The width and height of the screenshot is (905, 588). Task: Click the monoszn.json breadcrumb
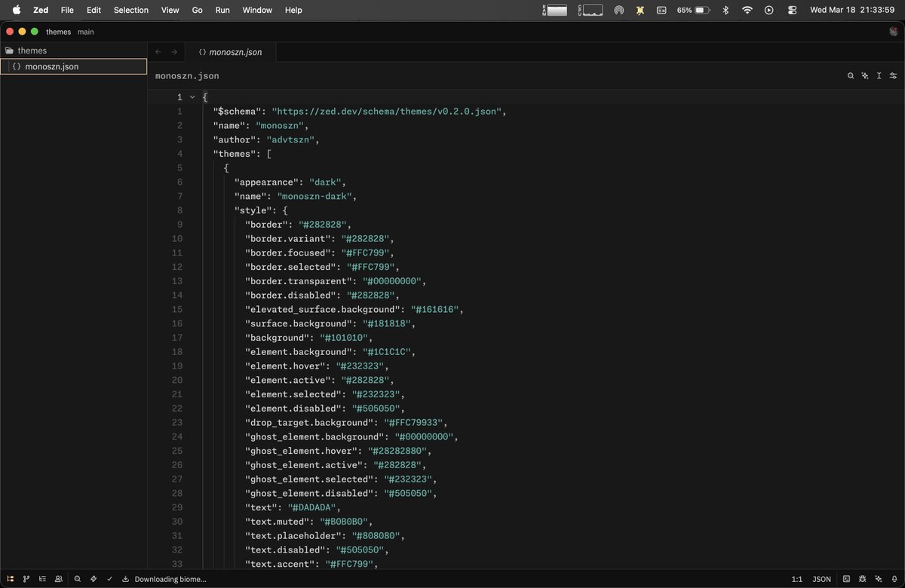(x=187, y=76)
